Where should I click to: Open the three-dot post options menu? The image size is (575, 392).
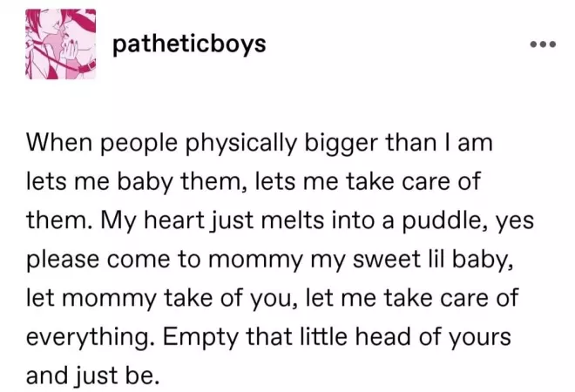coord(540,44)
